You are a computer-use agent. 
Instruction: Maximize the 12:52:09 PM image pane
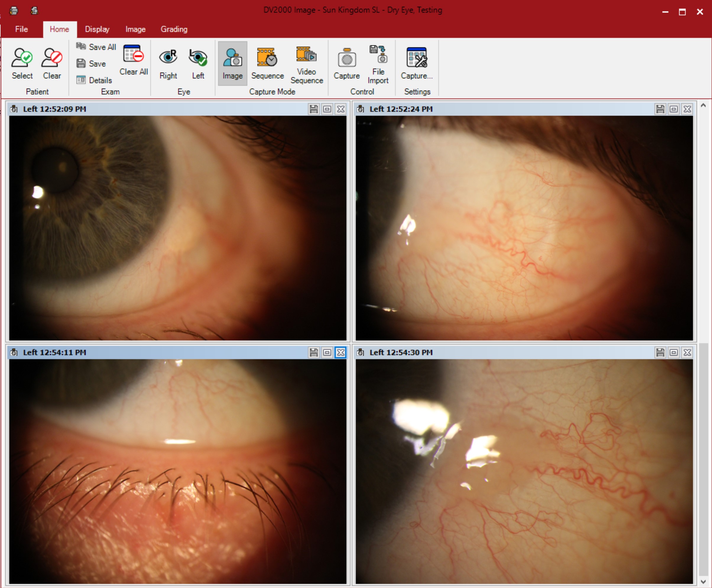click(x=327, y=109)
